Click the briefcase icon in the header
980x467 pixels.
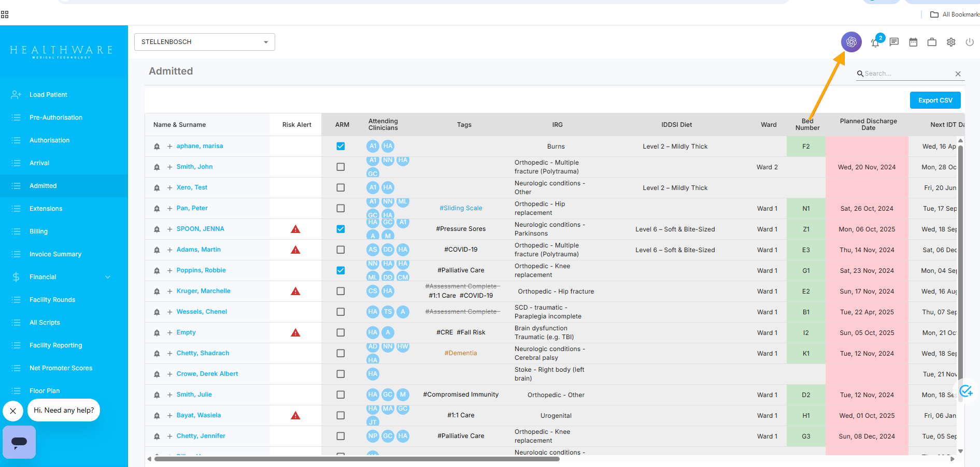[932, 42]
